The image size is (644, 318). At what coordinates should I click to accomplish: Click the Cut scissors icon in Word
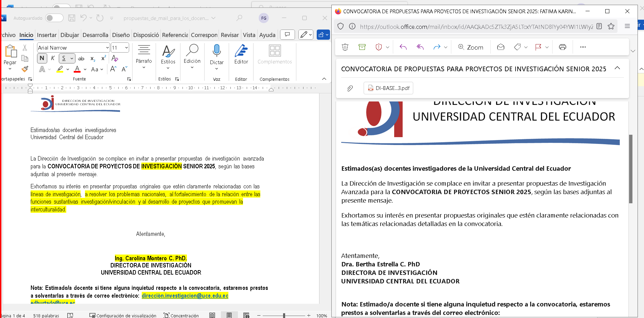25,48
